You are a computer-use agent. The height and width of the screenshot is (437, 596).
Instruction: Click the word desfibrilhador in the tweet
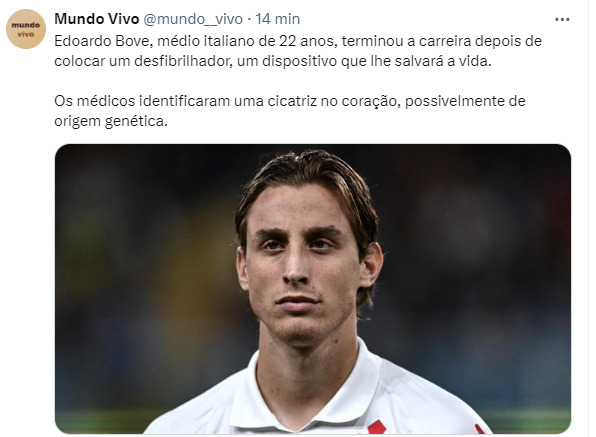[183, 61]
